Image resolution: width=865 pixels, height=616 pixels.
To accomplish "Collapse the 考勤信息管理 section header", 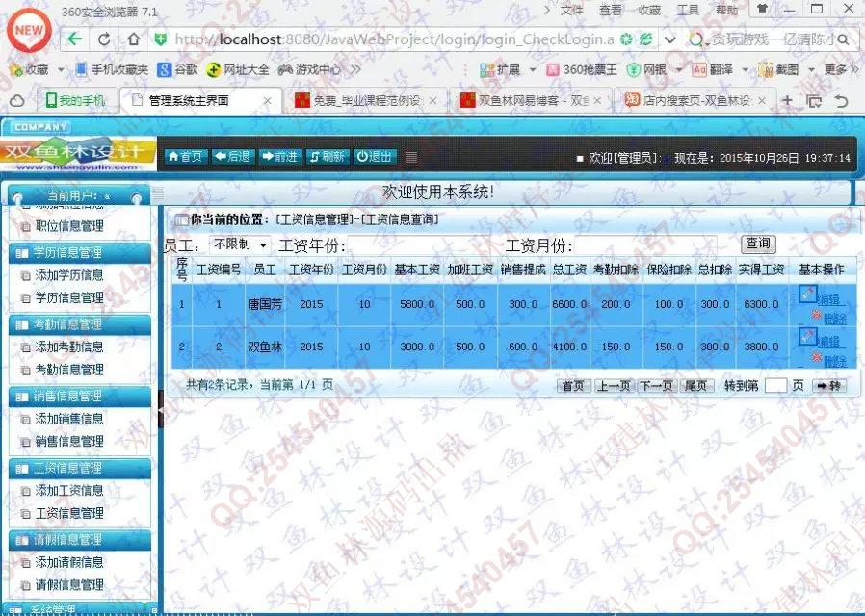I will 80,324.
